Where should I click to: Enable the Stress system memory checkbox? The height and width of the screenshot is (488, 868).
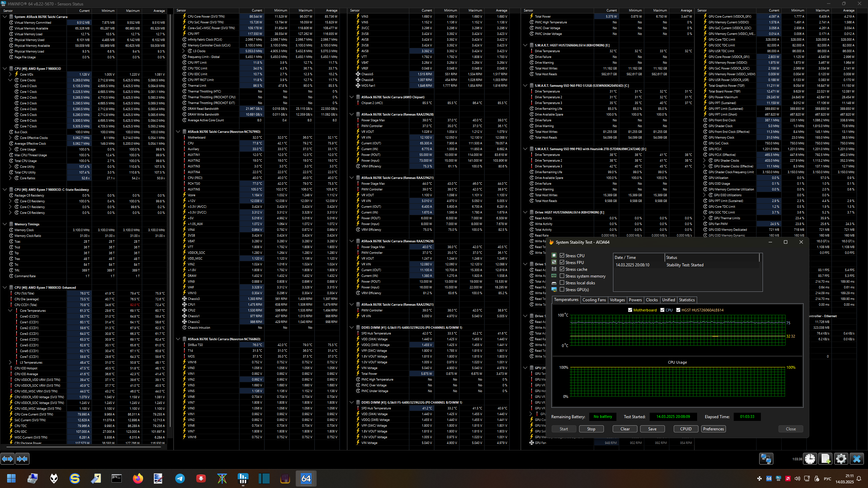pos(562,276)
